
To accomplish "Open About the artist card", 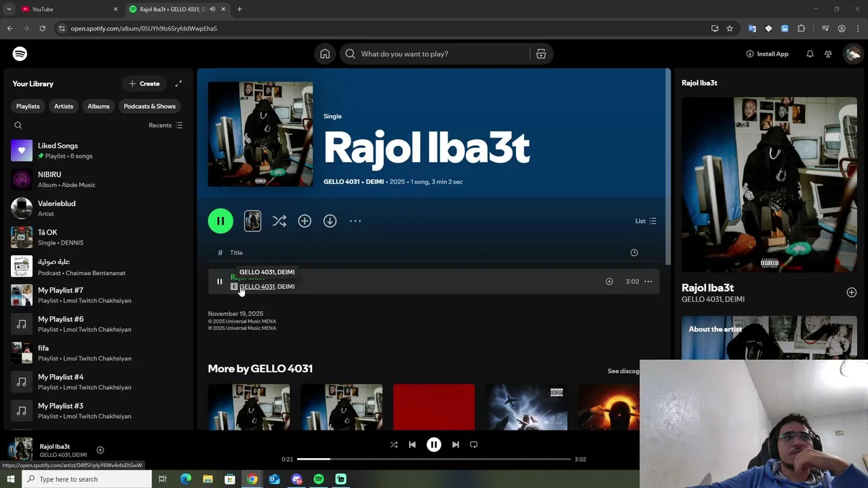I will coord(769,338).
